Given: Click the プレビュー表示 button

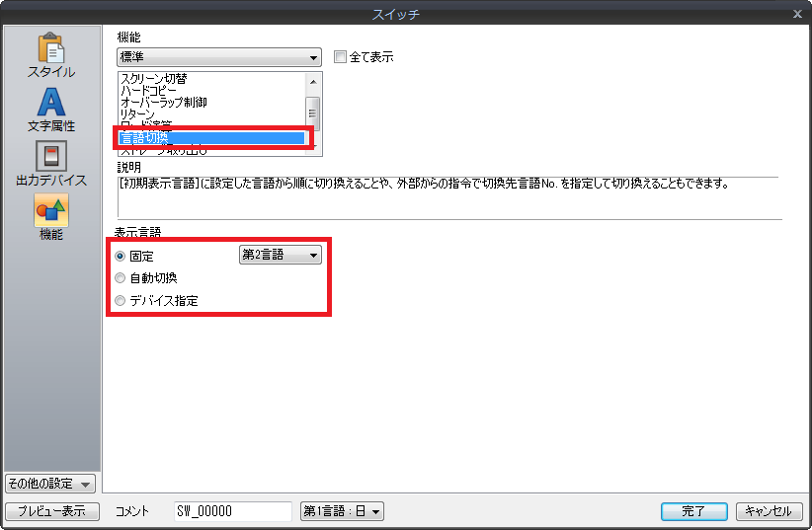Looking at the screenshot, I should pos(51,511).
